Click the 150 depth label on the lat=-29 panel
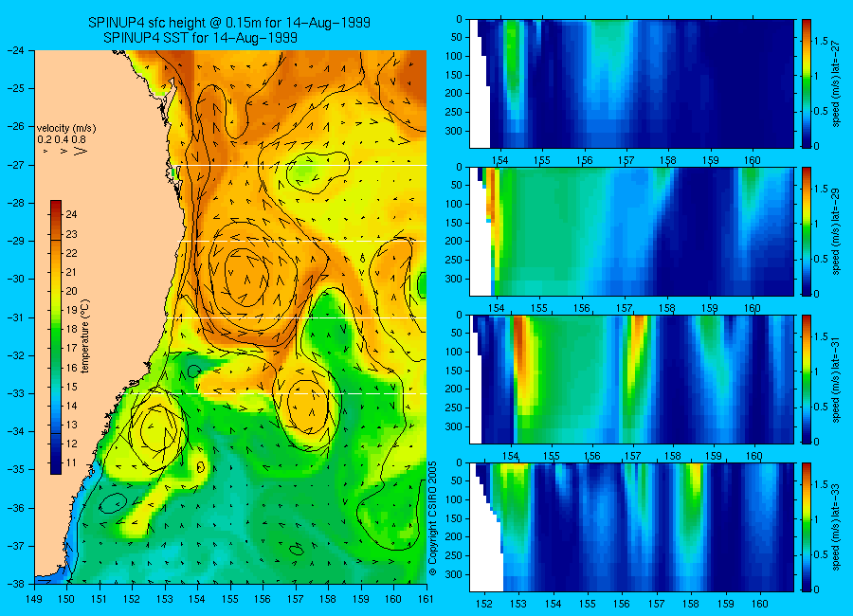 point(454,223)
